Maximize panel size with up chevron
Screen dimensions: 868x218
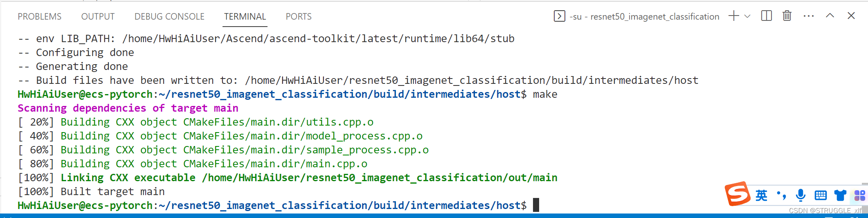(x=830, y=16)
